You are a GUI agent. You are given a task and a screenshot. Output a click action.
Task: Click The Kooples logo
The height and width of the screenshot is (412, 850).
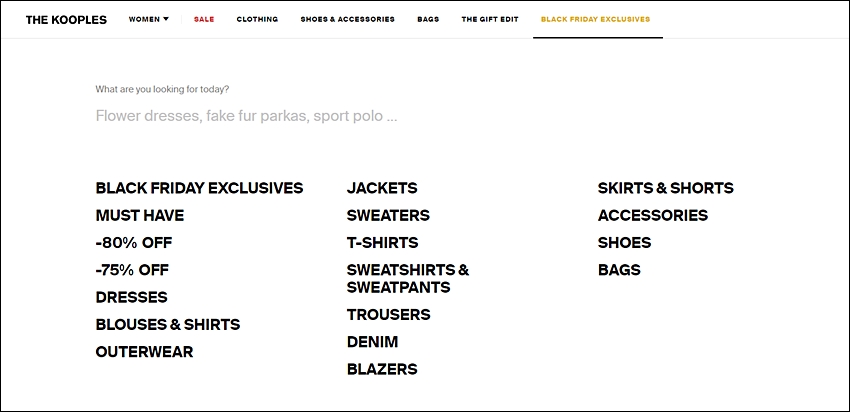(66, 20)
